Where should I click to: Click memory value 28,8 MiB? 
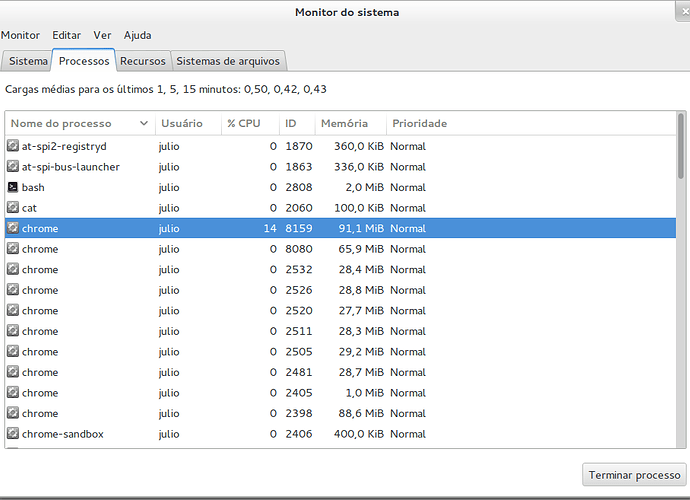361,290
